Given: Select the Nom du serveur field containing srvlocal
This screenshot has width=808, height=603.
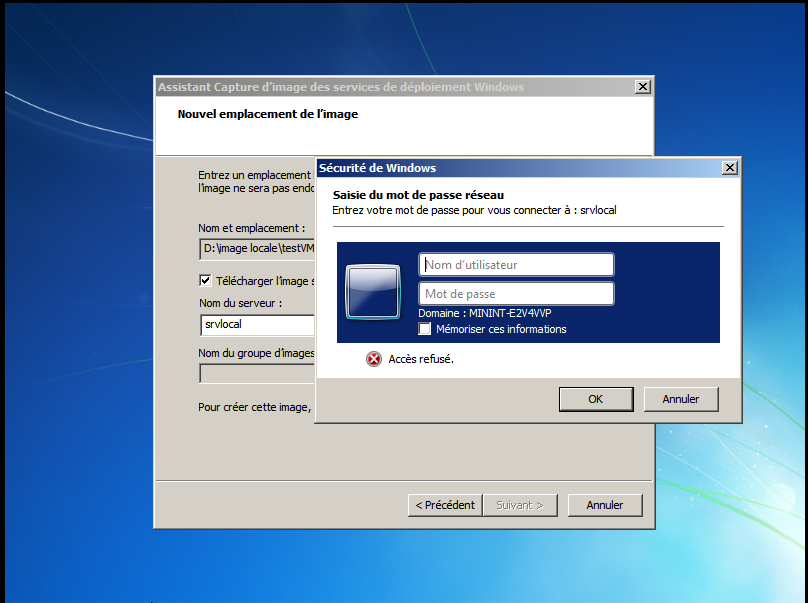Looking at the screenshot, I should pos(257,325).
